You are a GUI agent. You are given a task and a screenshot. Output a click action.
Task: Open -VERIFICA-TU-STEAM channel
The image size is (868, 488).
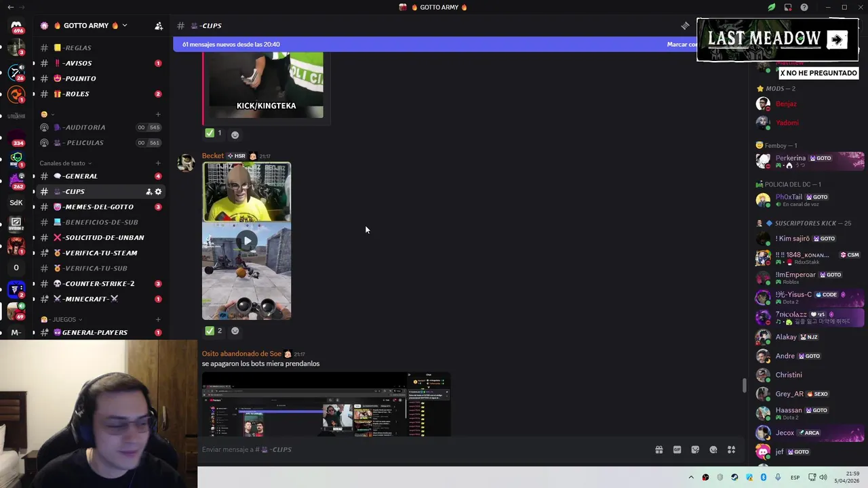101,253
